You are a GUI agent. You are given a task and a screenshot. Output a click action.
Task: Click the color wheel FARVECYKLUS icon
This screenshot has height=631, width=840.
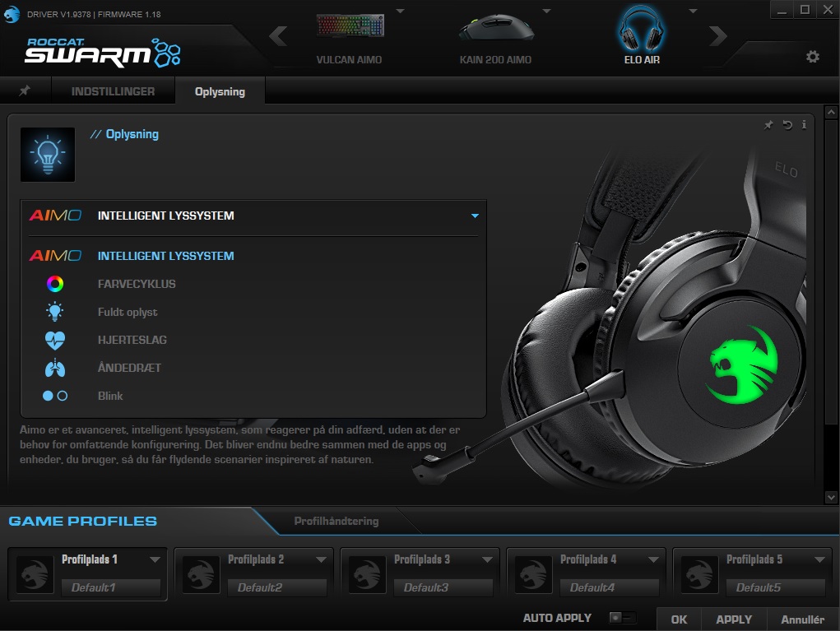coord(54,284)
